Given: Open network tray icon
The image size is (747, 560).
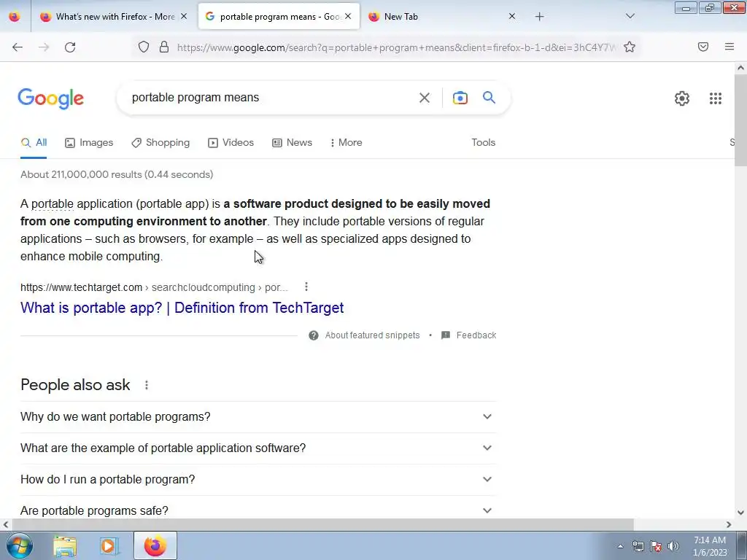Looking at the screenshot, I should point(638,546).
